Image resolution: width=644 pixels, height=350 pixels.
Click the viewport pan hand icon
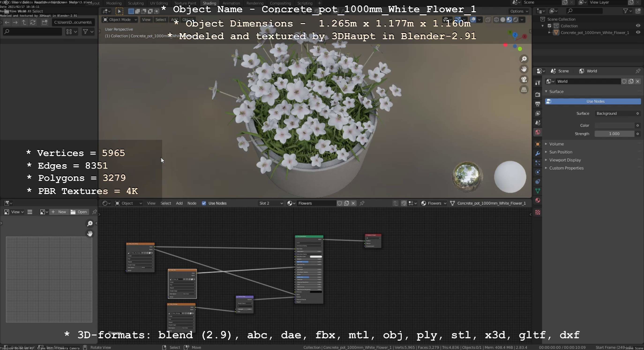[x=524, y=69]
